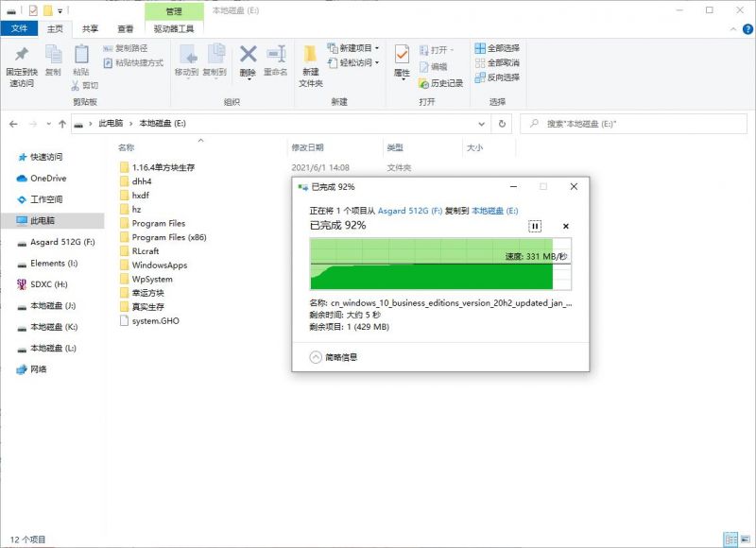Click Invert Selection in ribbon
Screen dimensions: 756x548
tap(497, 77)
